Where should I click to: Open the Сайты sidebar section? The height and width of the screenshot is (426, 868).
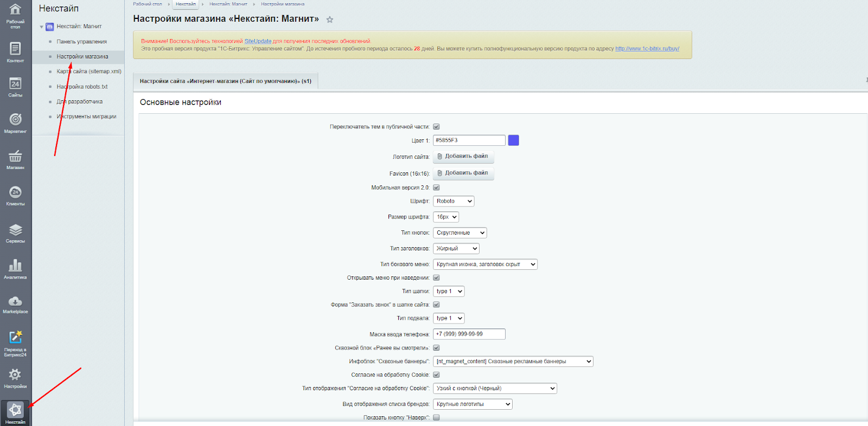point(15,87)
